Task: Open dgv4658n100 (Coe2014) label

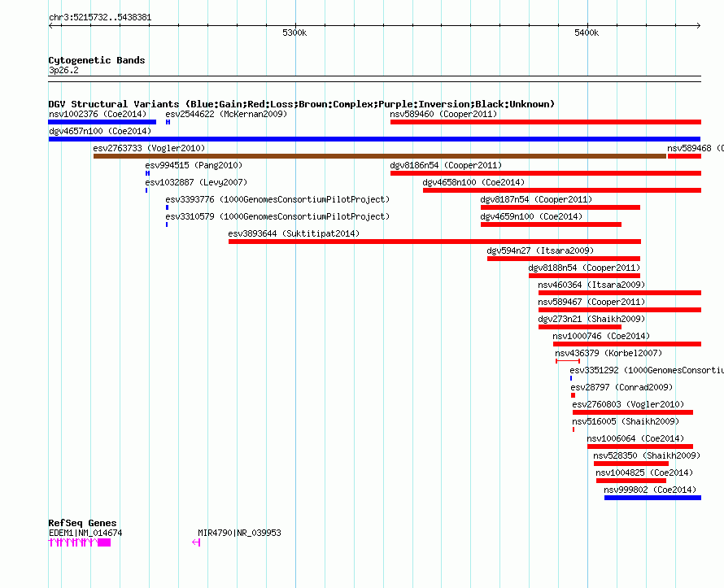Action: click(473, 182)
